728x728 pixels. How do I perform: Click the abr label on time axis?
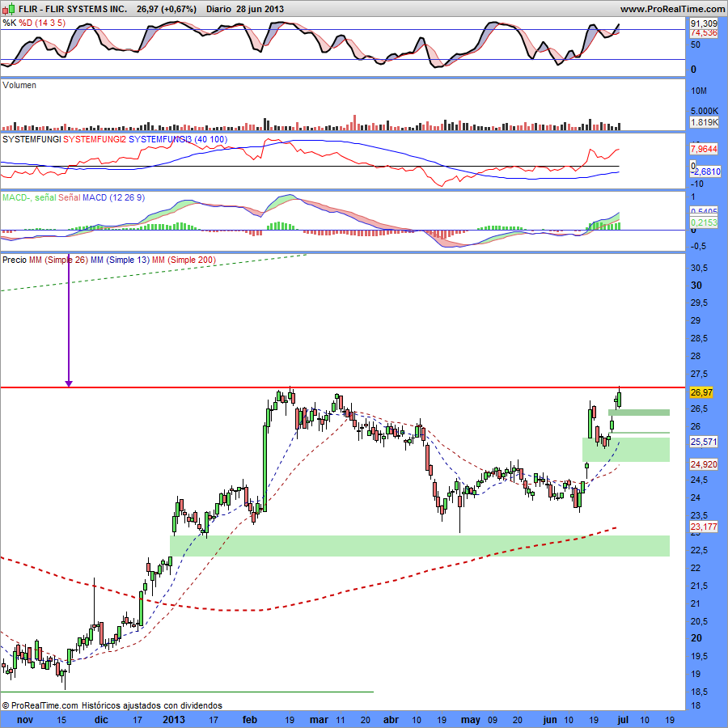pyautogui.click(x=391, y=720)
